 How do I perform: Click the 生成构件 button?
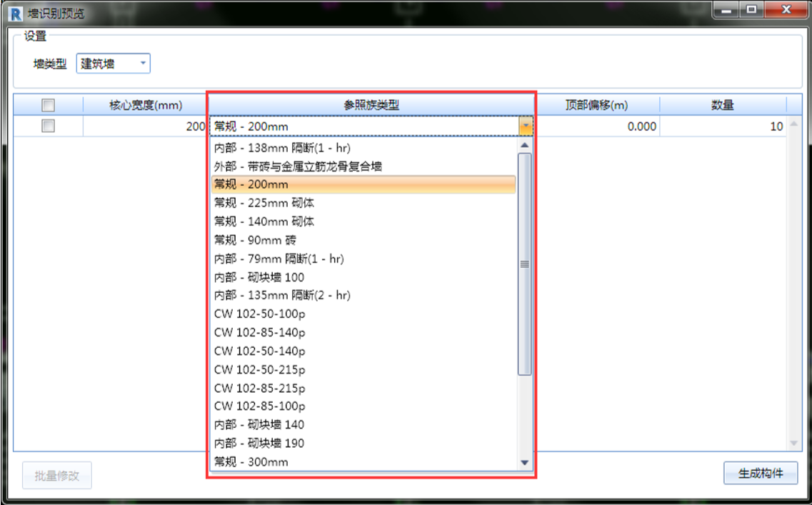760,473
